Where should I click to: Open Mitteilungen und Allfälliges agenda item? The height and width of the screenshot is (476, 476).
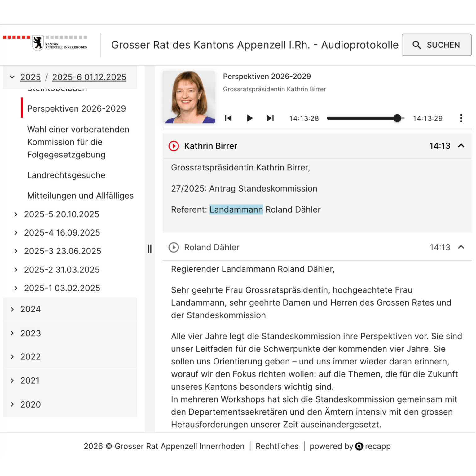[80, 196]
